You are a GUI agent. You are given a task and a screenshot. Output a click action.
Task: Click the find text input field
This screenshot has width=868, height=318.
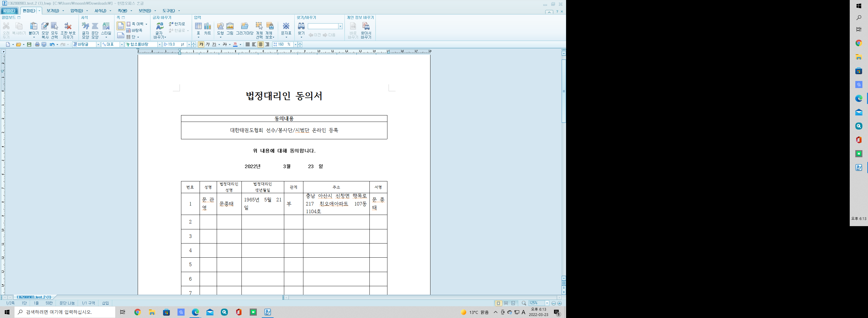click(323, 26)
